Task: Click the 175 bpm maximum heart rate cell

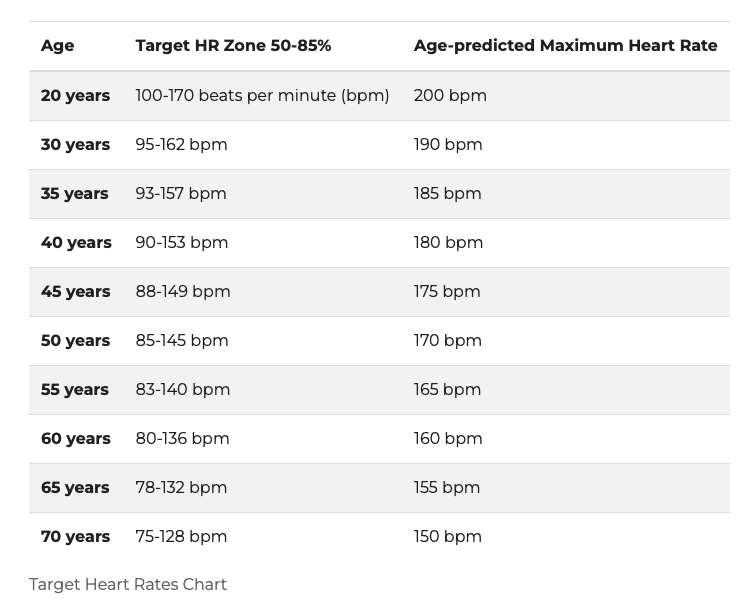Action: (x=447, y=292)
